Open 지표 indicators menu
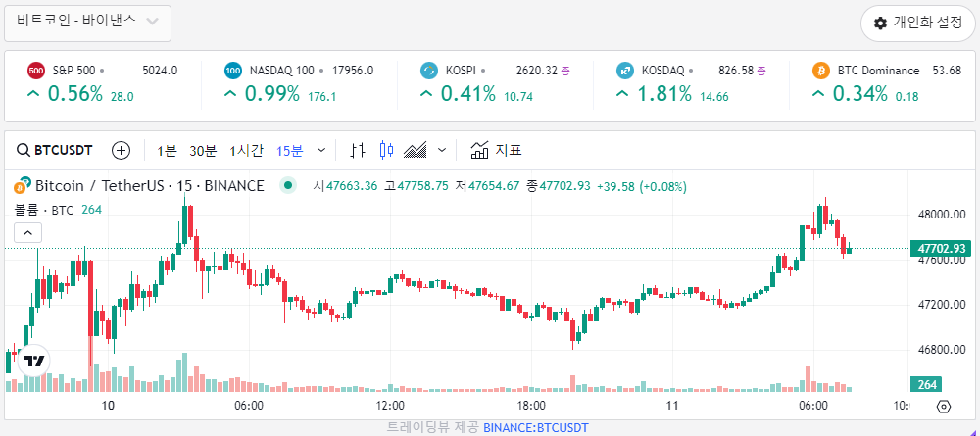This screenshot has width=980, height=436. tap(496, 150)
